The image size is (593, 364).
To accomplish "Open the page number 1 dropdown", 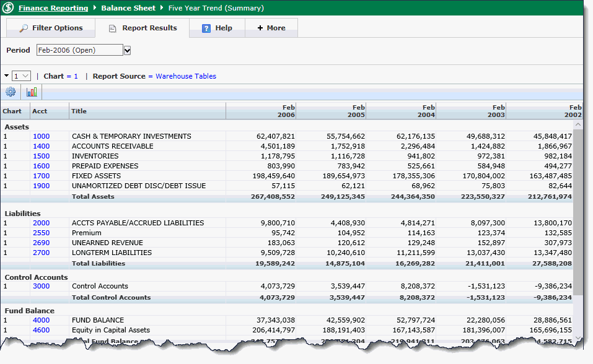I will (x=21, y=76).
